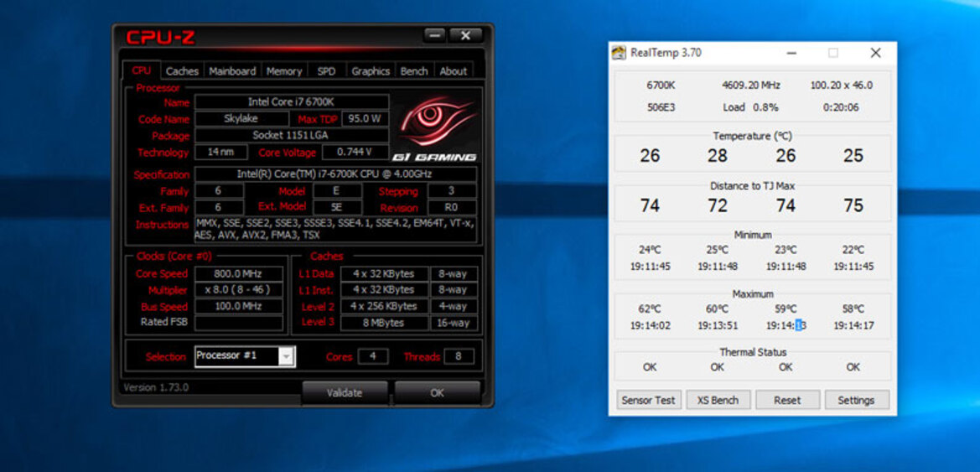This screenshot has height=472, width=980.
Task: Click the 0:20:06 uptime in RealTemp
Action: coord(841,107)
